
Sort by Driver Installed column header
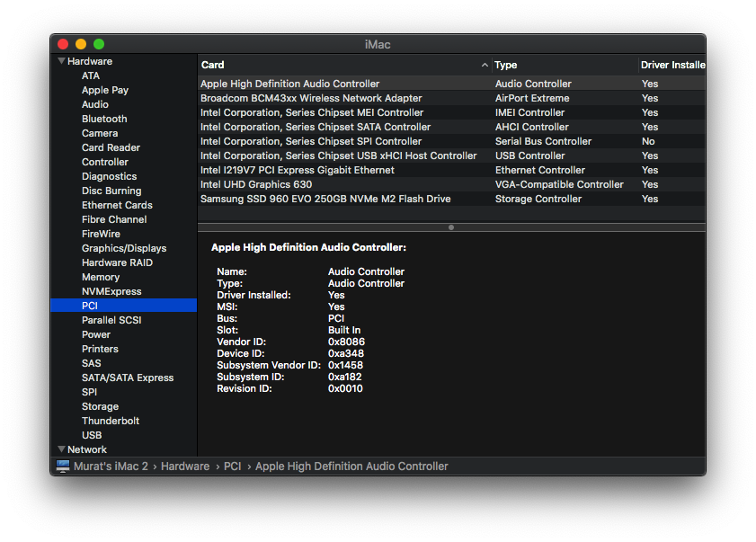point(672,65)
